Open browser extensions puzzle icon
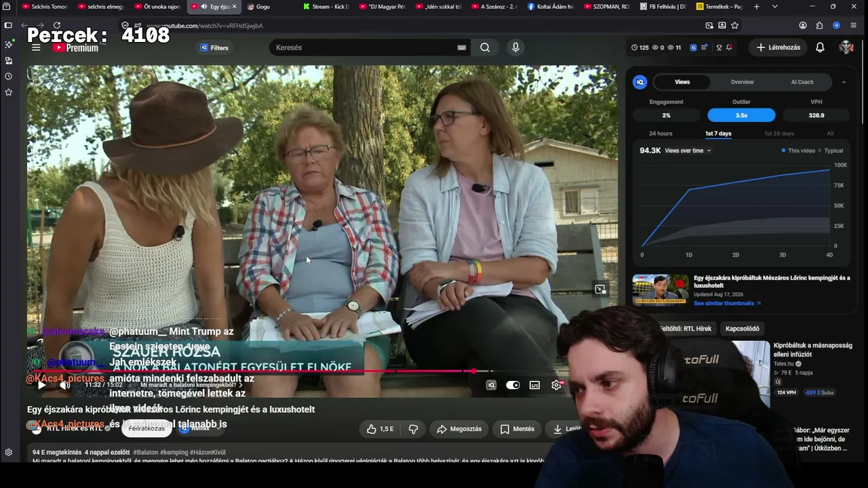This screenshot has width=868, height=488. [x=819, y=26]
